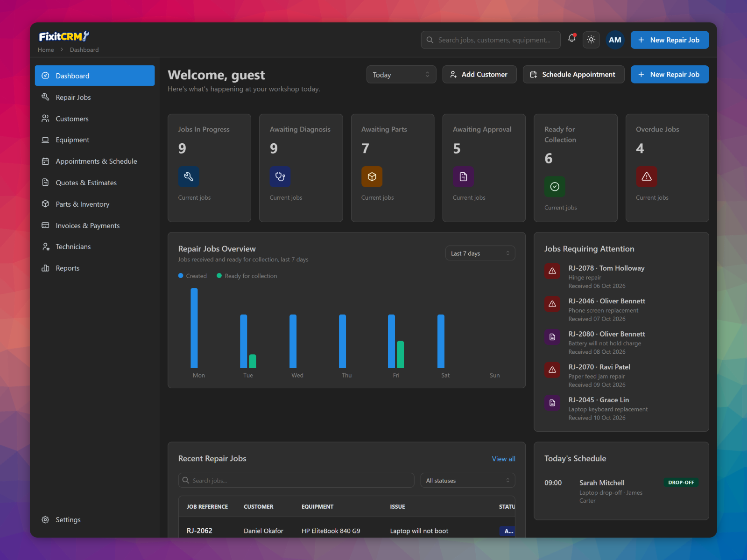Go to Technicians in the sidebar
This screenshot has width=747, height=560.
click(95, 247)
